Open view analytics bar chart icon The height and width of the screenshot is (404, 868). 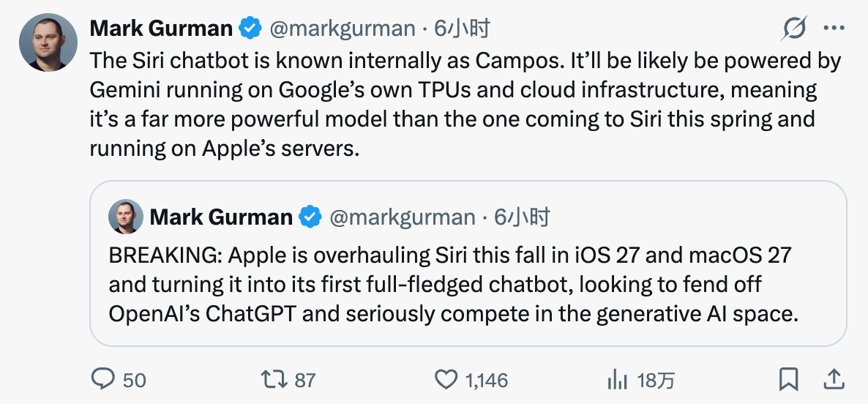pos(618,379)
